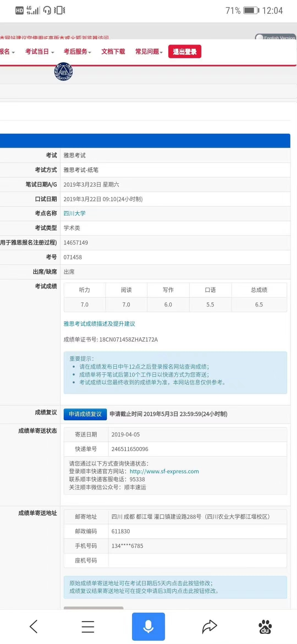Click the signal strength icon in status bar
Viewport: 297px width, 644px height.
[33, 10]
